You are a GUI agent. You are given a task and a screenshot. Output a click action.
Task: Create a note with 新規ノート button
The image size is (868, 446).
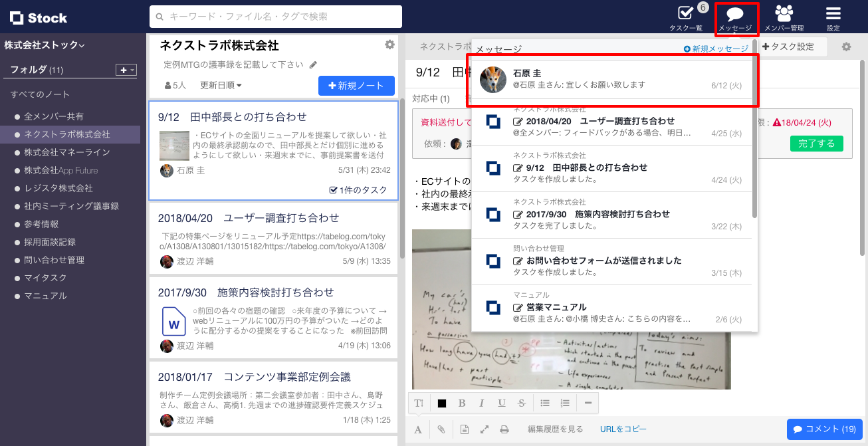point(356,86)
